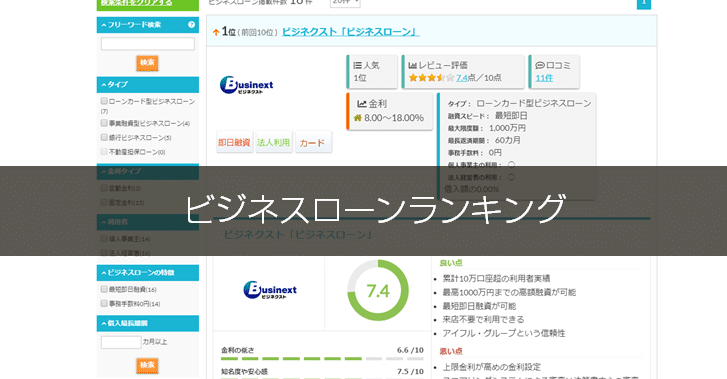
Task: Click the 借入最長期間 months input field
Action: tap(121, 342)
